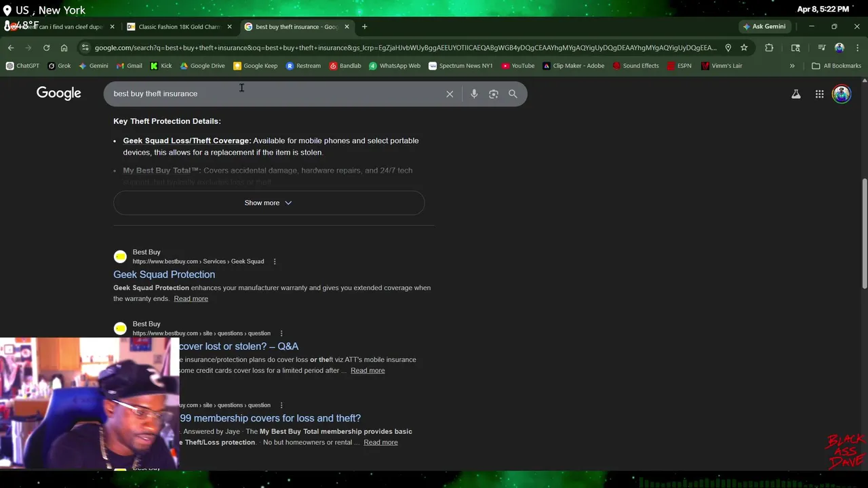
Task: Open the media control icon in toolbar
Action: pyautogui.click(x=821, y=47)
